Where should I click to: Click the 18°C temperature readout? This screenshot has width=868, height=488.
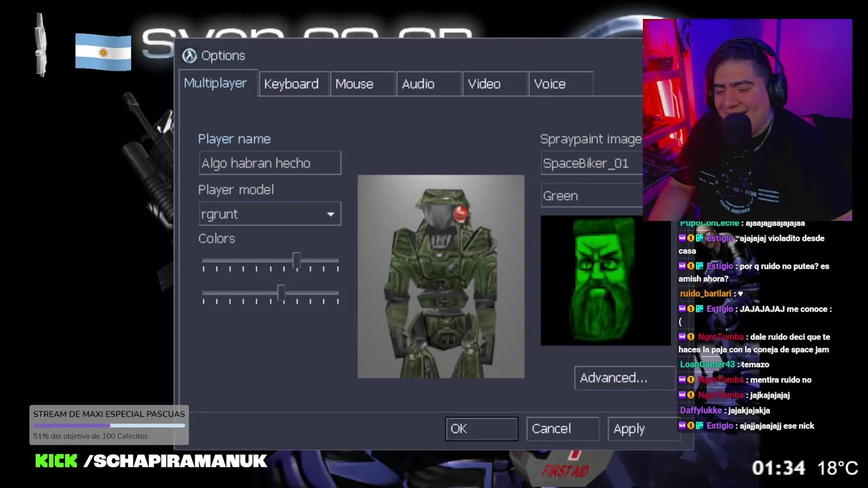tap(837, 468)
